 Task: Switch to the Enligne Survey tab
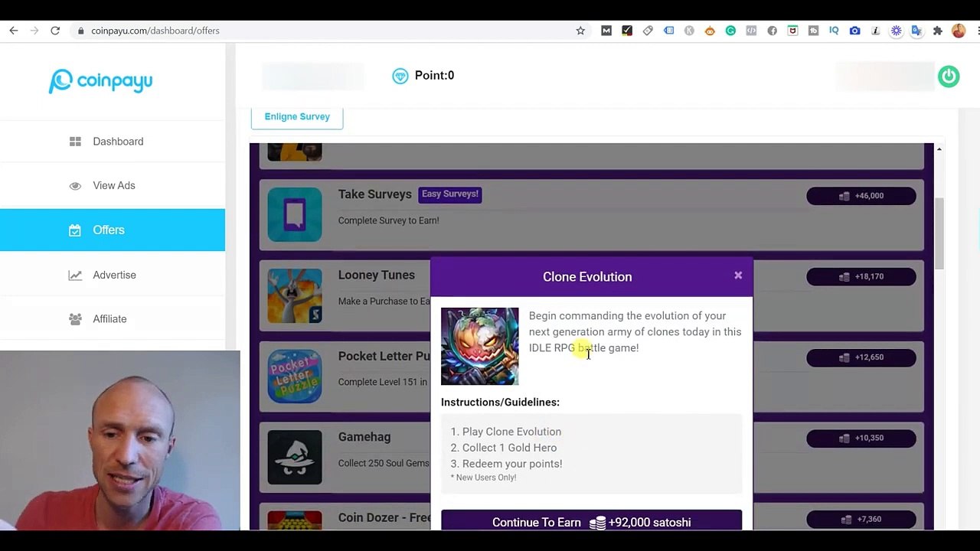[x=297, y=116]
